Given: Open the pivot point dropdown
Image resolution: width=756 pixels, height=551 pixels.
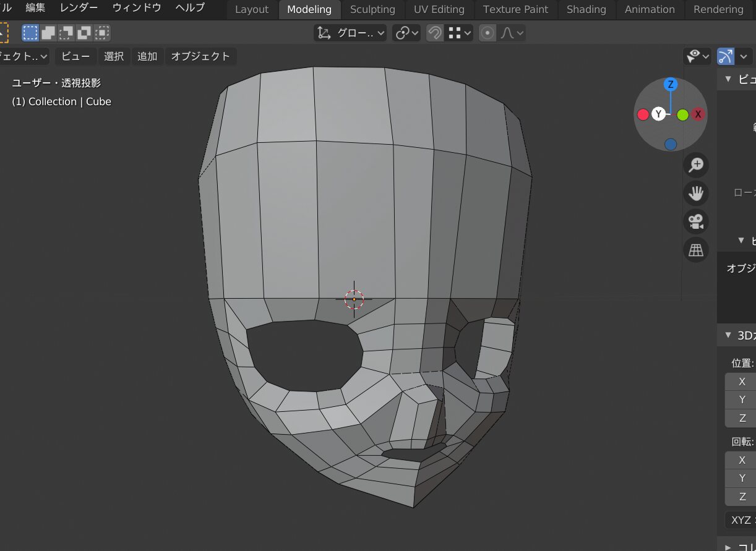Looking at the screenshot, I should [x=407, y=33].
